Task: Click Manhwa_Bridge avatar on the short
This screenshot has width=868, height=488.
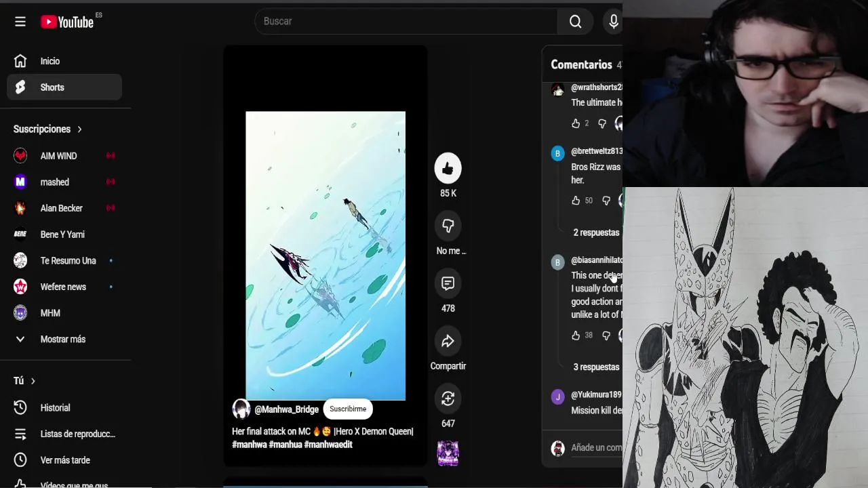Action: pos(241,409)
